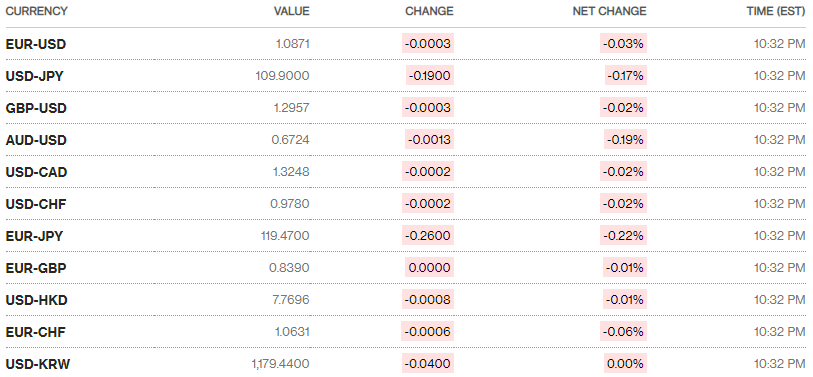Sort by the CURRENCY column header
Screen dimensions: 813x377
36,11
